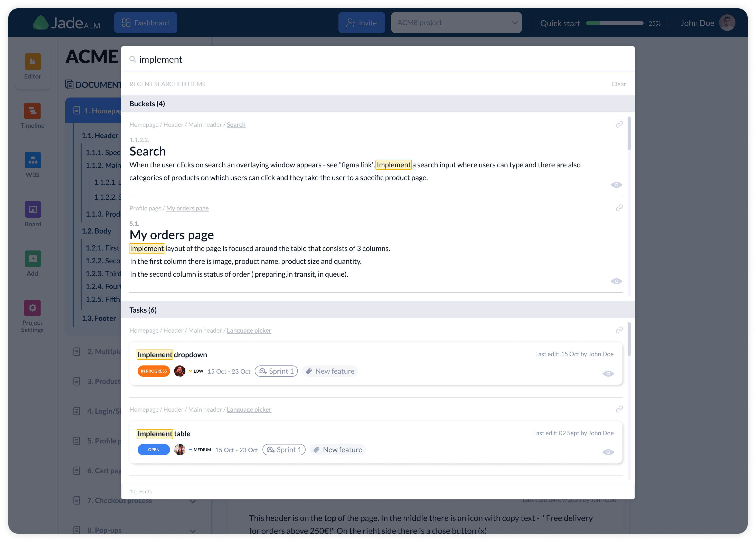
Task: Click the Quick start label
Action: 560,23
